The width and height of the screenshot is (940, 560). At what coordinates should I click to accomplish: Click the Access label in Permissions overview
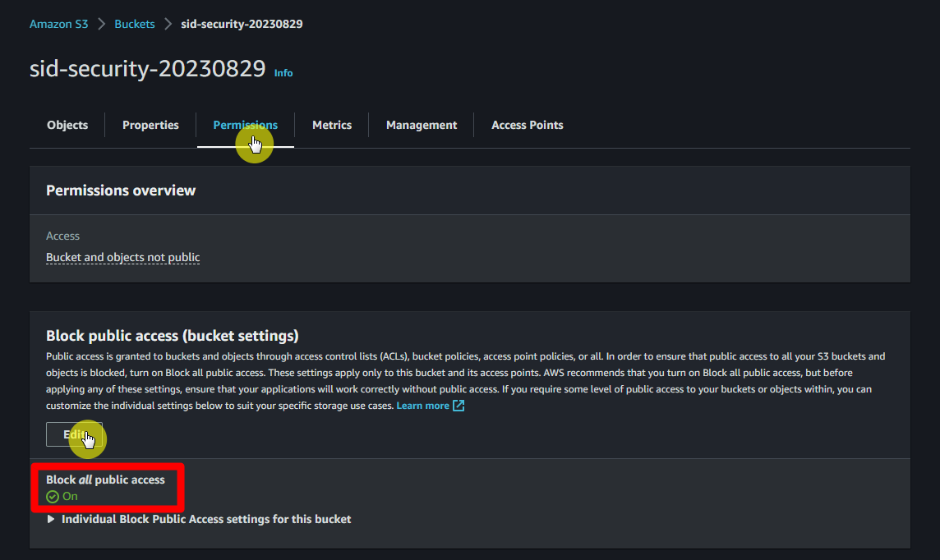63,236
